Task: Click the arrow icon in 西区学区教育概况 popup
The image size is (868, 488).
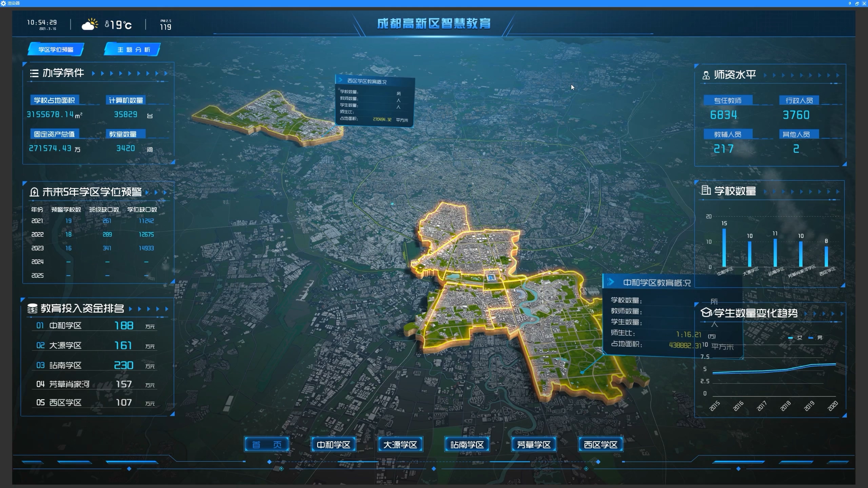Action: coord(340,80)
